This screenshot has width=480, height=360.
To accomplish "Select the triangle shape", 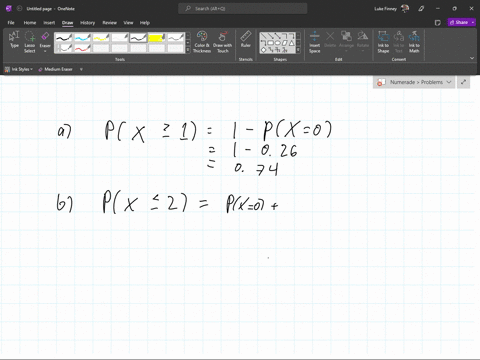I will [x=292, y=43].
